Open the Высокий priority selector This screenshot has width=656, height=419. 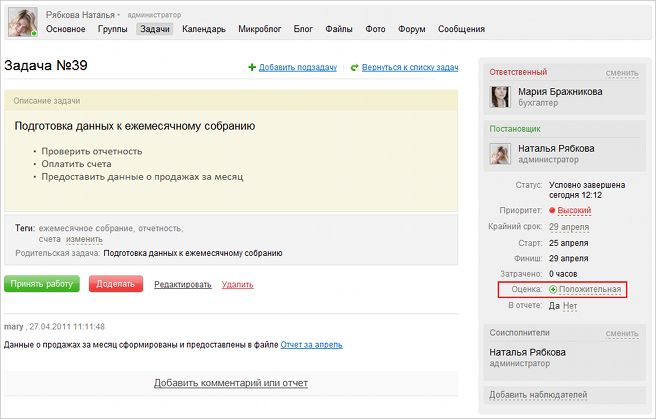[575, 211]
